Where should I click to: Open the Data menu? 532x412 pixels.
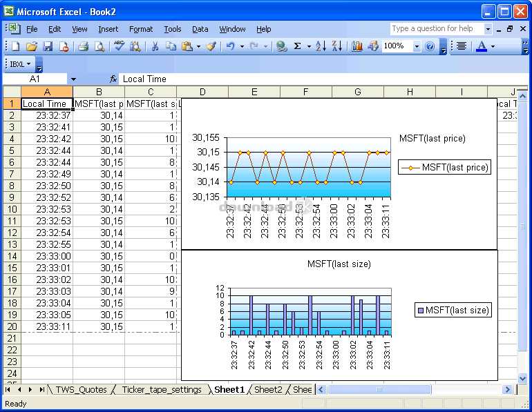tap(200, 29)
